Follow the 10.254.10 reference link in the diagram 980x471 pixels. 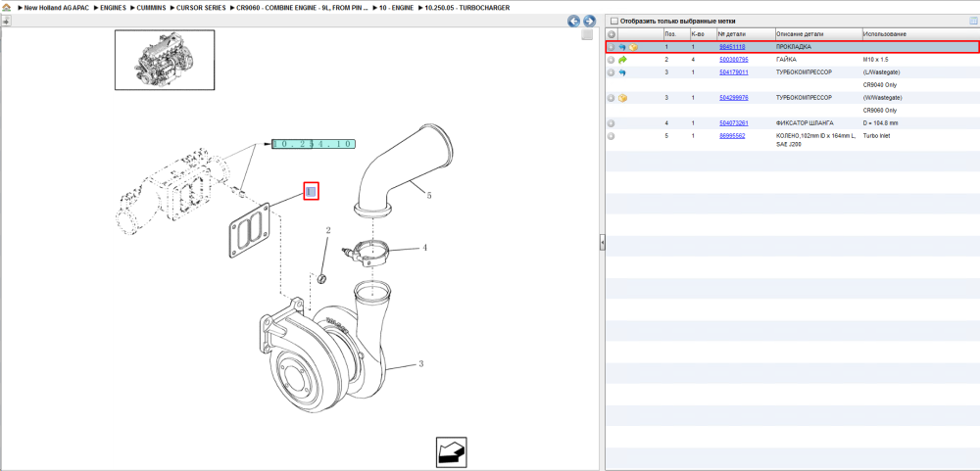pyautogui.click(x=314, y=144)
